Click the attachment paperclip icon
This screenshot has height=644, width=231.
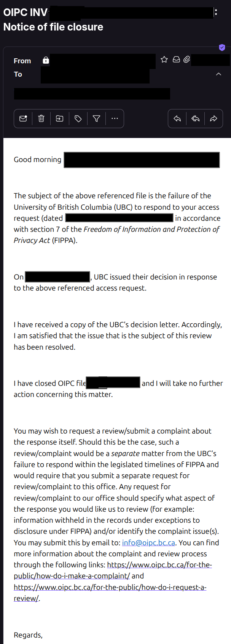[186, 59]
